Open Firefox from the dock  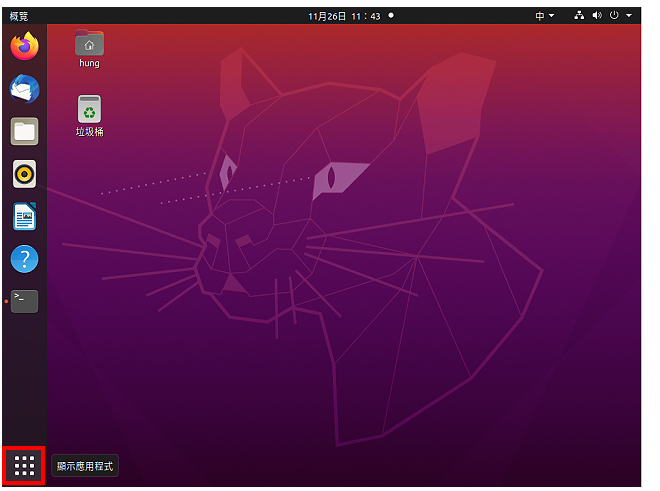(x=24, y=46)
